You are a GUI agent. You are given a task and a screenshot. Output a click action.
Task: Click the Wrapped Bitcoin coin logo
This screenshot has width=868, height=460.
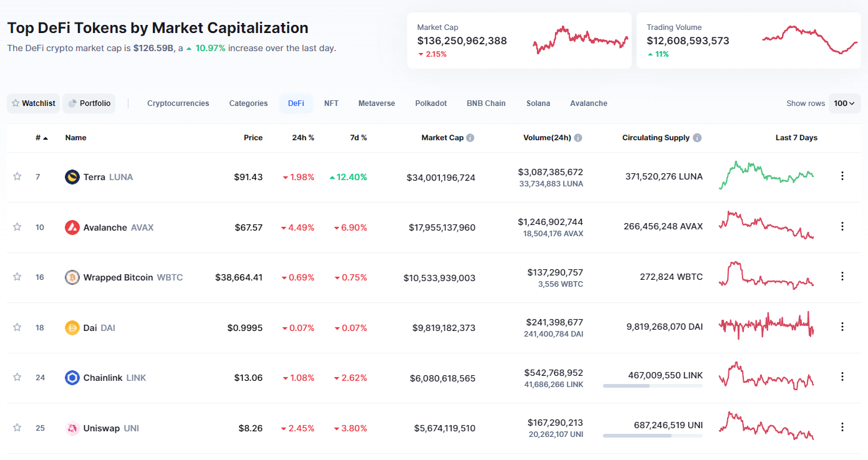(72, 277)
